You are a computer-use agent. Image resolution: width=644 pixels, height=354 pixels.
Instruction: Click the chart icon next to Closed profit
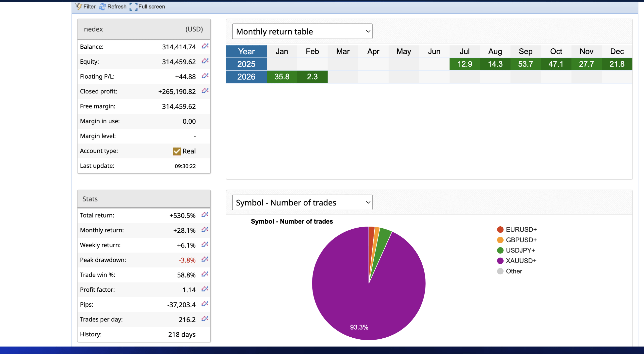point(205,91)
